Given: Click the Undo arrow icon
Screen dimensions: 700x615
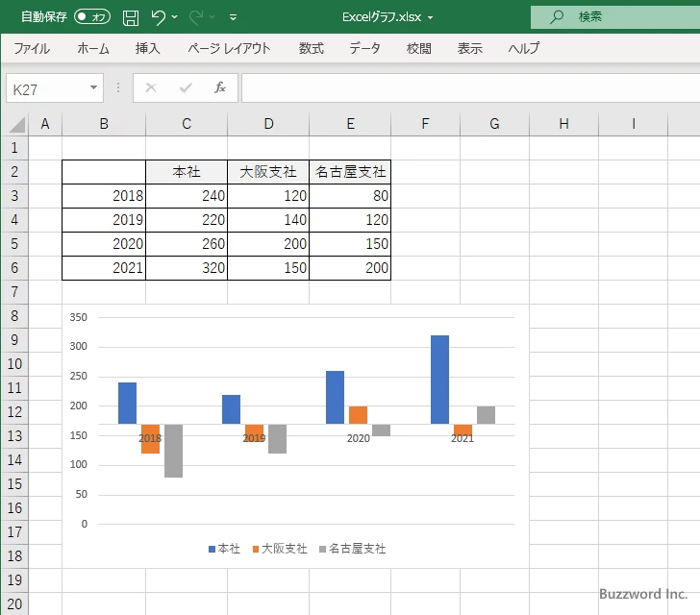Looking at the screenshot, I should pos(159,17).
